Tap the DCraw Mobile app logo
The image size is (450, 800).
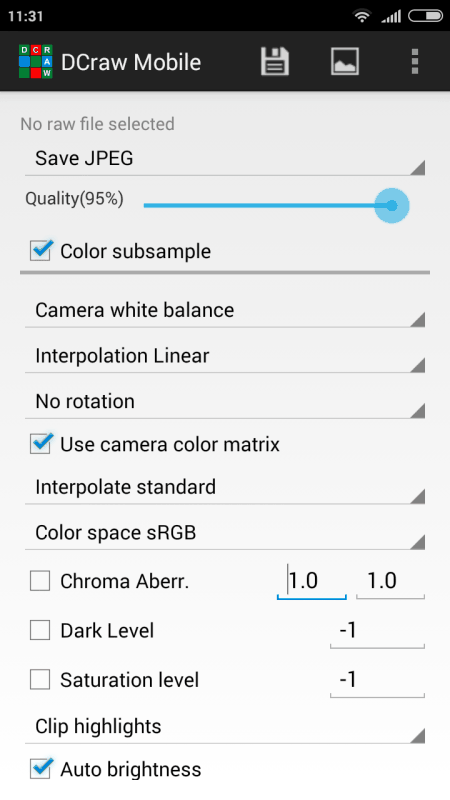point(36,62)
